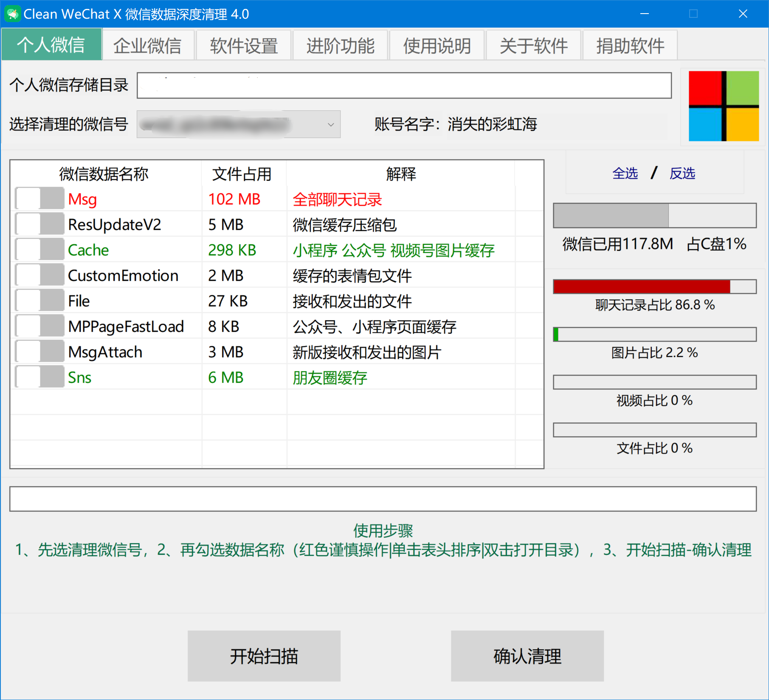Click the empty status box above 使用步骤
The image size is (769, 700).
click(x=383, y=499)
